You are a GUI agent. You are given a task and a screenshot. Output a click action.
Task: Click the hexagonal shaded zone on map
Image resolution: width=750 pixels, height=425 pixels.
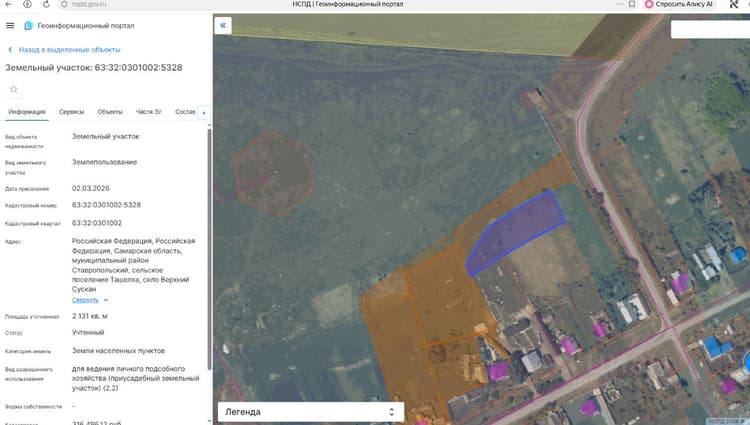[x=274, y=174]
